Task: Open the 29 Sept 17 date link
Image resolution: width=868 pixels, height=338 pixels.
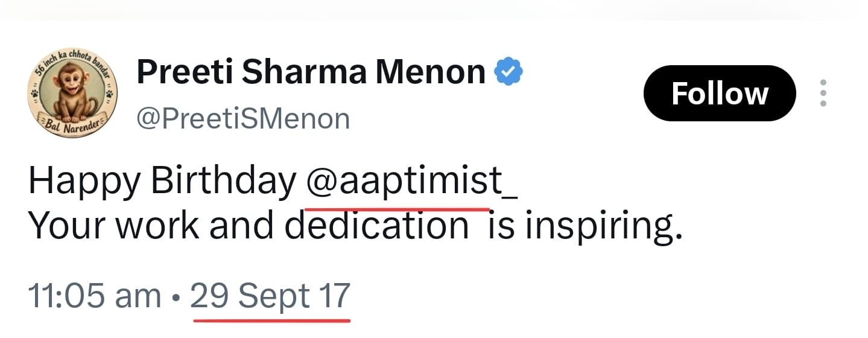Action: [x=270, y=296]
